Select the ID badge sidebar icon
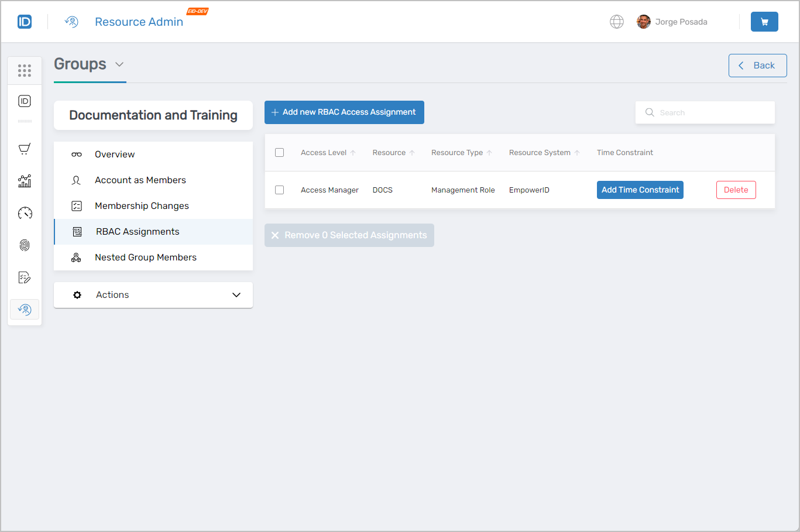 (24, 101)
